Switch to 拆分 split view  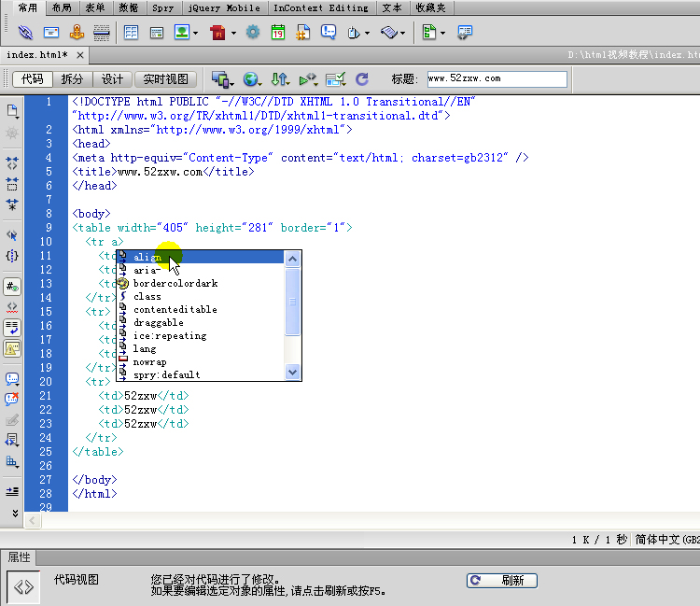pyautogui.click(x=72, y=79)
